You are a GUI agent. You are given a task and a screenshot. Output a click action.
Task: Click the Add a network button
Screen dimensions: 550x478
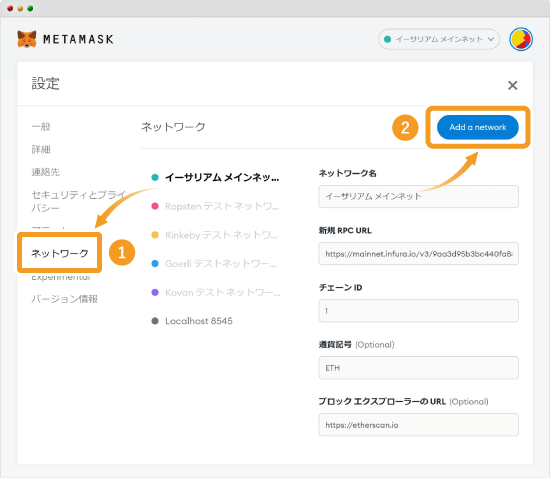pyautogui.click(x=477, y=127)
